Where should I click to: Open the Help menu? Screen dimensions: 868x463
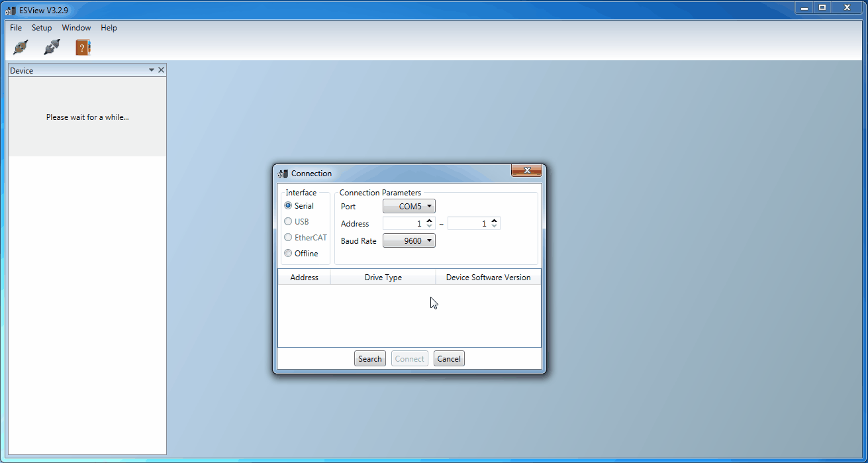click(x=109, y=28)
